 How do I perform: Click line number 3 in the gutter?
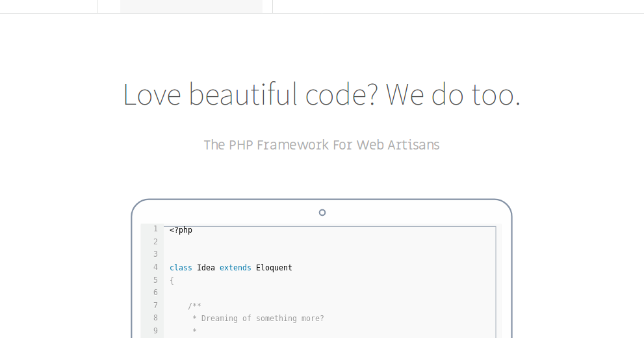tap(155, 254)
